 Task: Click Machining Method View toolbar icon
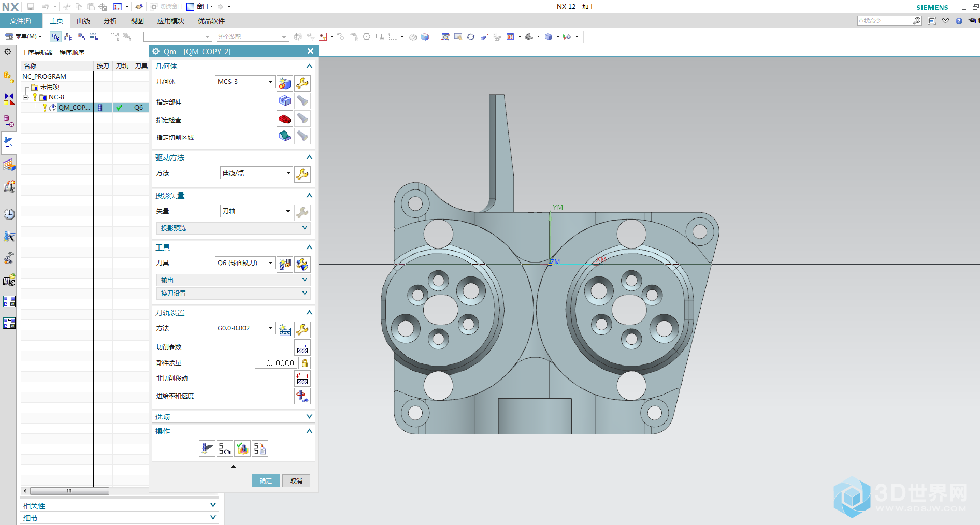pyautogui.click(x=94, y=37)
